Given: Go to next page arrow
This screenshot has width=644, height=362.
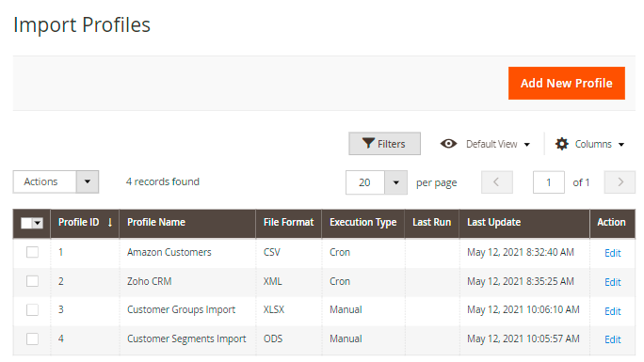Looking at the screenshot, I should click(x=620, y=182).
